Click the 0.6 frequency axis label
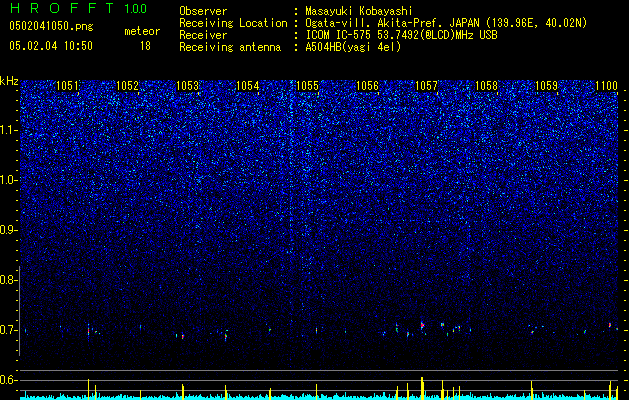Screen dimensions: 629x400 (8, 380)
